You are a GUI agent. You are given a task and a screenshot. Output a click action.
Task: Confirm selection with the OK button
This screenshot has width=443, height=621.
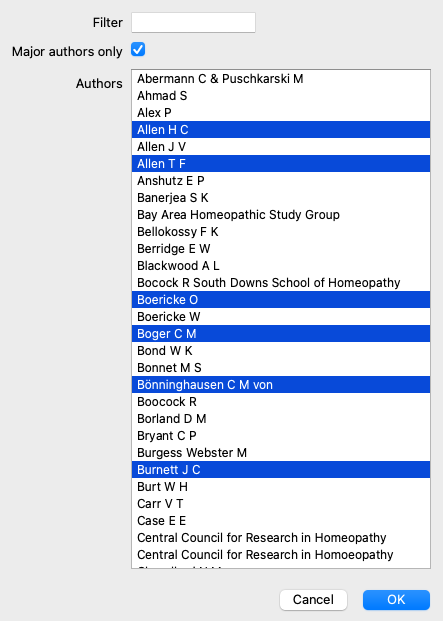point(396,600)
